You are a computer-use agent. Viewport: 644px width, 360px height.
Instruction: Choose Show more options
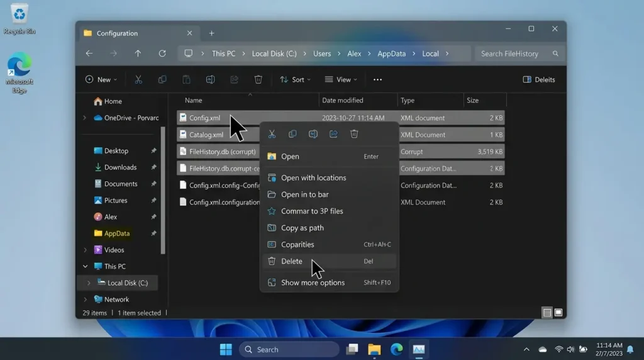pos(329,283)
